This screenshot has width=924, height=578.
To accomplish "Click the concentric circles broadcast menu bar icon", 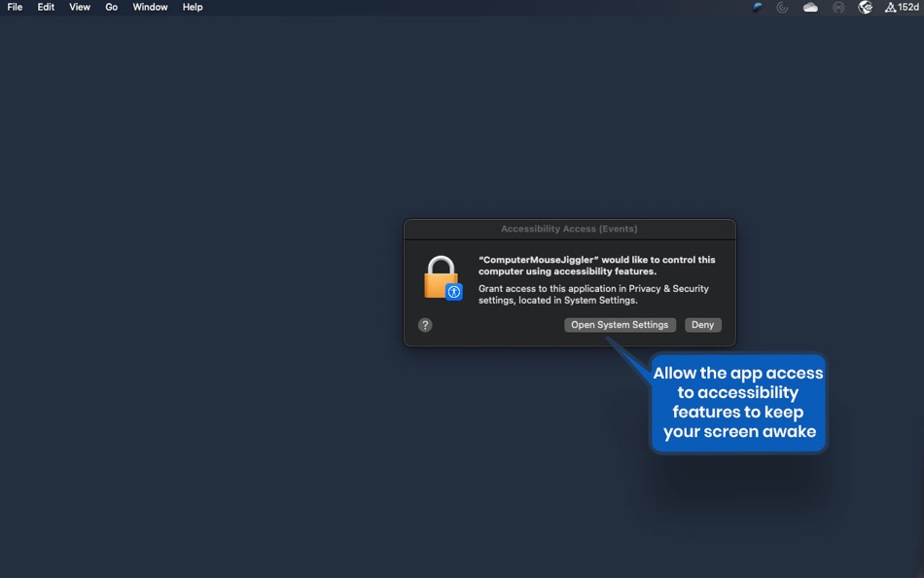I will pyautogui.click(x=838, y=7).
